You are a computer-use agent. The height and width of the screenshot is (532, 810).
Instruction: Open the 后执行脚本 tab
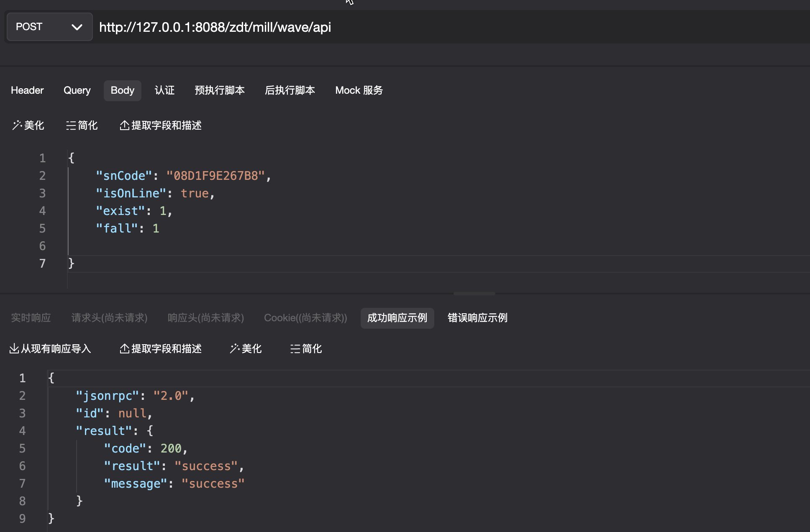(290, 90)
